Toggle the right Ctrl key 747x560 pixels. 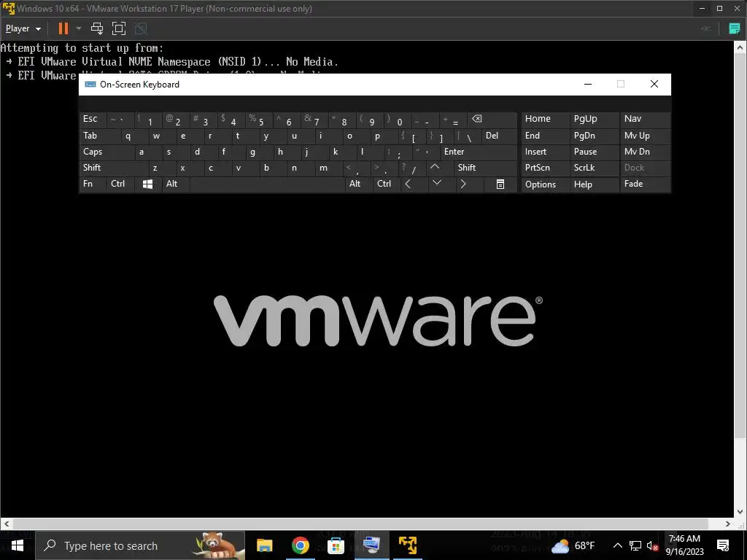pyautogui.click(x=387, y=184)
